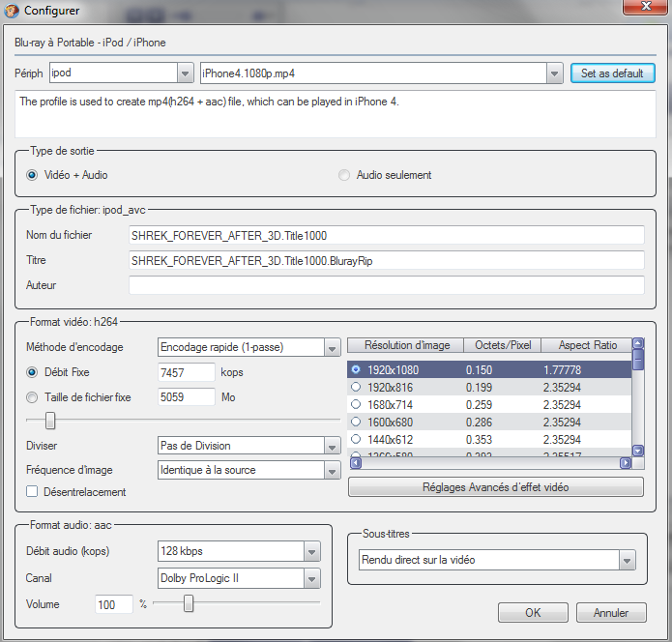Viewport: 672px width, 642px height.
Task: Click the Set as default button
Action: pyautogui.click(x=612, y=73)
